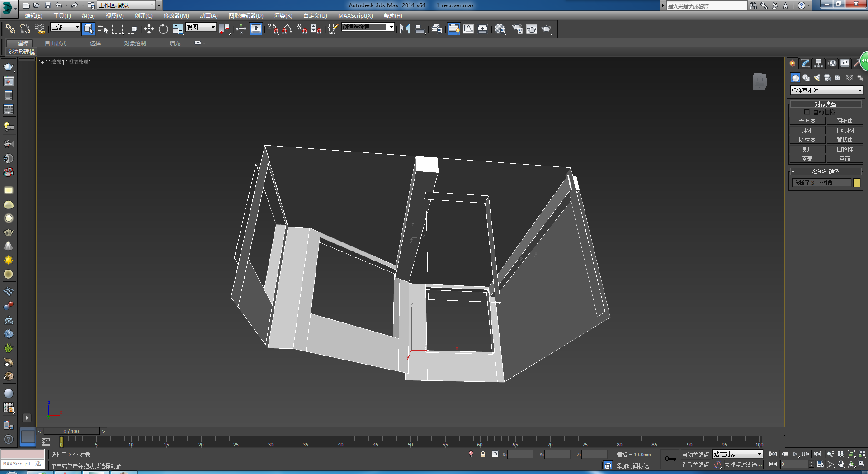The image size is (868, 474).
Task: Open the 编辑(E) menu
Action: click(x=33, y=15)
